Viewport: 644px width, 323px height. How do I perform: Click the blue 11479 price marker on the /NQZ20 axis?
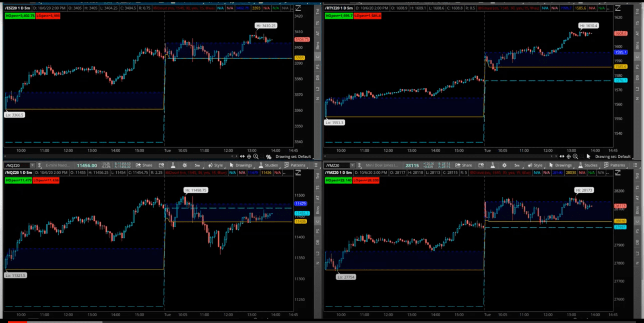click(301, 204)
